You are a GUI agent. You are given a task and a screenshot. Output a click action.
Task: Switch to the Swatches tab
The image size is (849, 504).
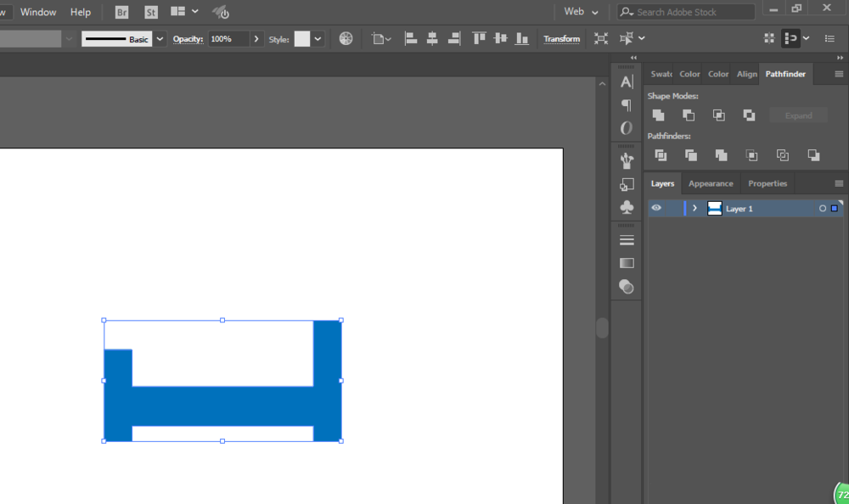pos(661,74)
